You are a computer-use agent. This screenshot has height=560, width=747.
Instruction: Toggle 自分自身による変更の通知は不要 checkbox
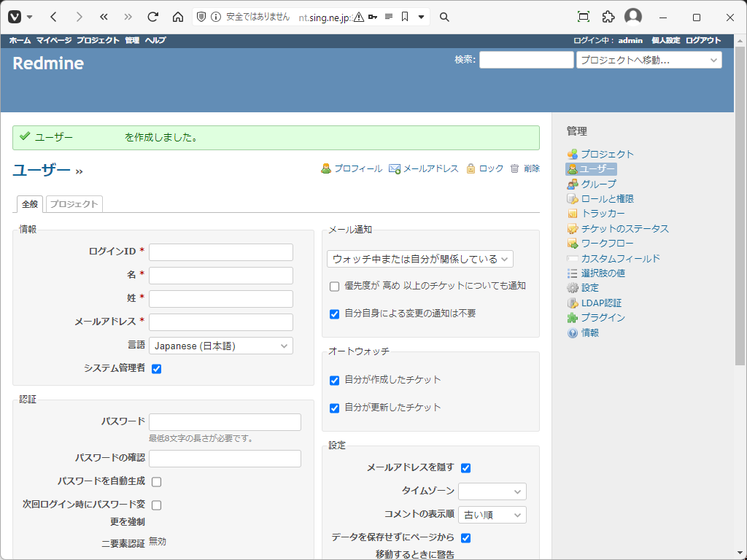[x=334, y=314]
